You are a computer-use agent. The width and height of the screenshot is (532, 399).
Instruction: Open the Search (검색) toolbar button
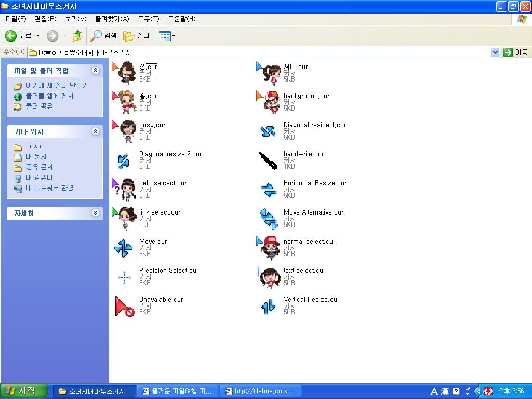tap(103, 36)
